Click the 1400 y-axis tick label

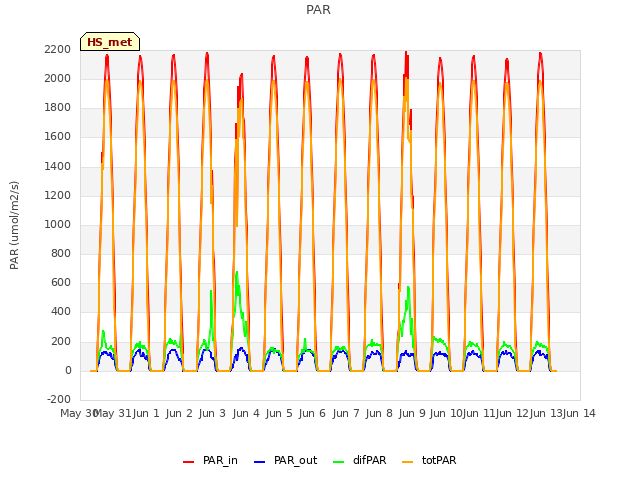[x=58, y=166]
